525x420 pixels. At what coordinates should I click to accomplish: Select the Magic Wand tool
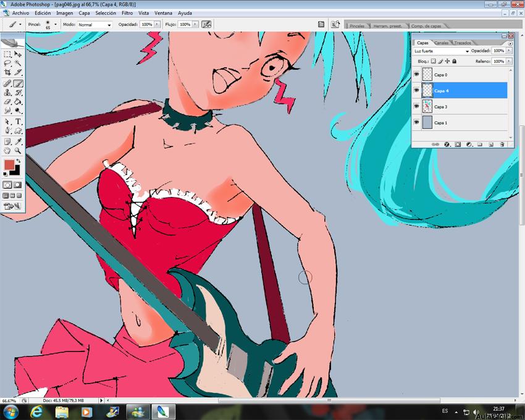pyautogui.click(x=18, y=63)
